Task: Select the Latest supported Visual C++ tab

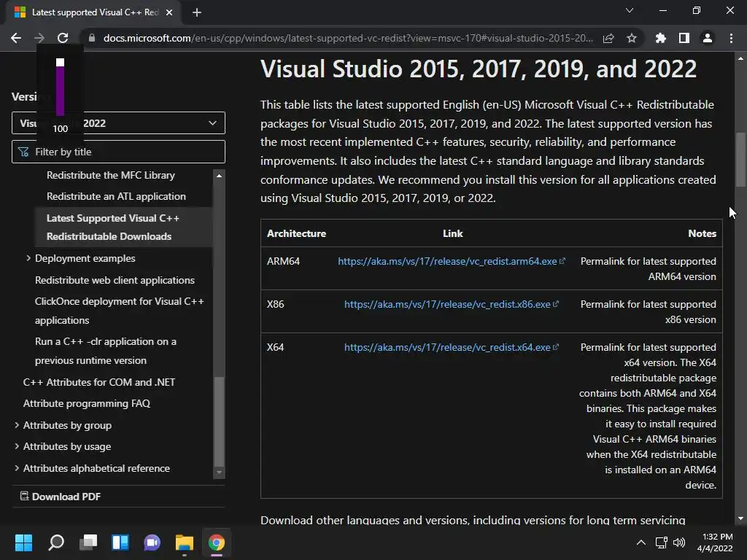Action: pyautogui.click(x=93, y=12)
